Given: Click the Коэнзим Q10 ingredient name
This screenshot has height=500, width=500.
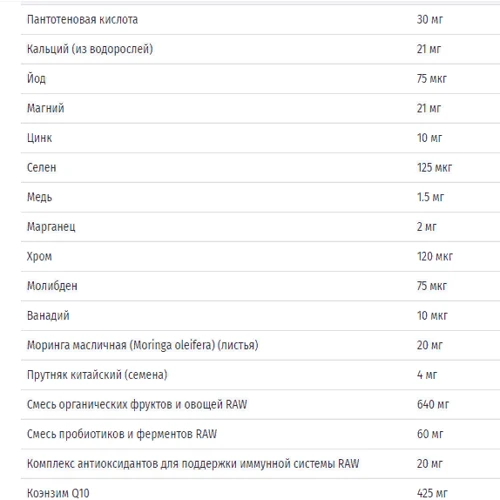Looking at the screenshot, I should click(x=58, y=493).
